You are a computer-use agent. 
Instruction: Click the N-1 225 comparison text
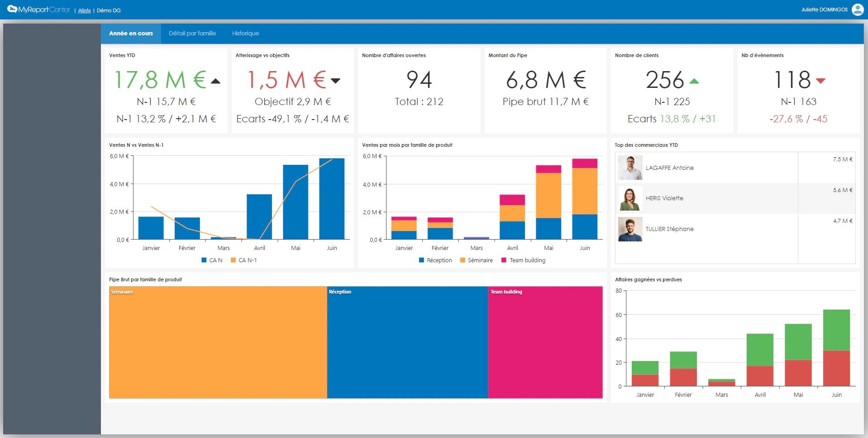pos(672,101)
